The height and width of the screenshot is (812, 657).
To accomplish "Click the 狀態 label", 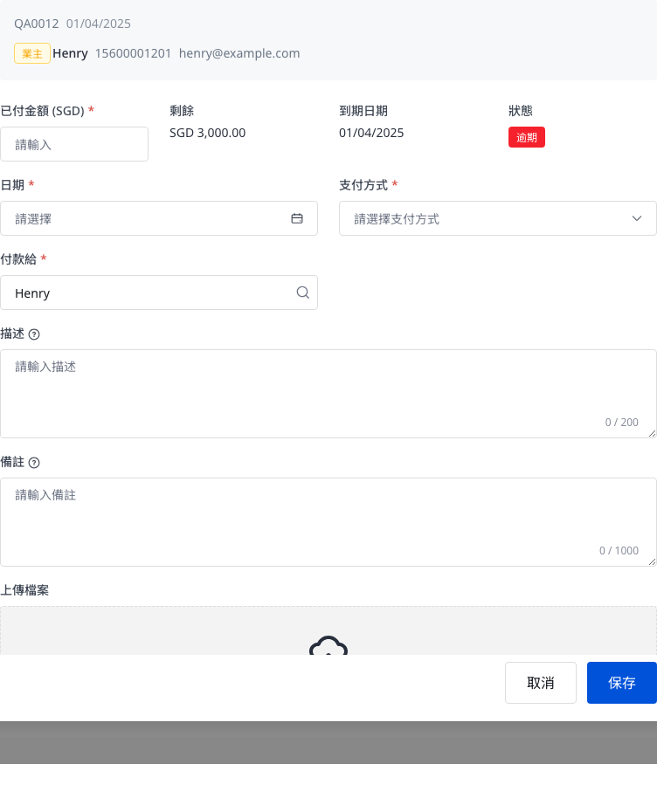I will (521, 111).
